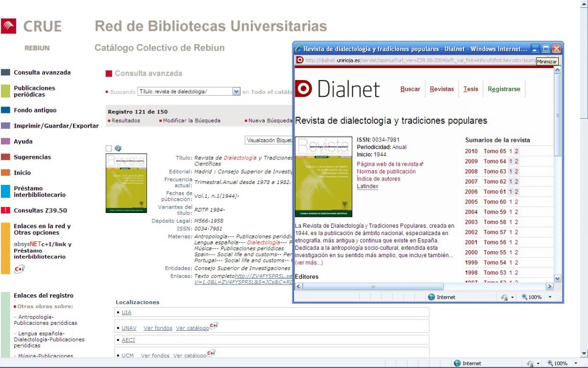The height and width of the screenshot is (368, 588).
Task: Open Página web de la revista link
Action: pos(388,164)
